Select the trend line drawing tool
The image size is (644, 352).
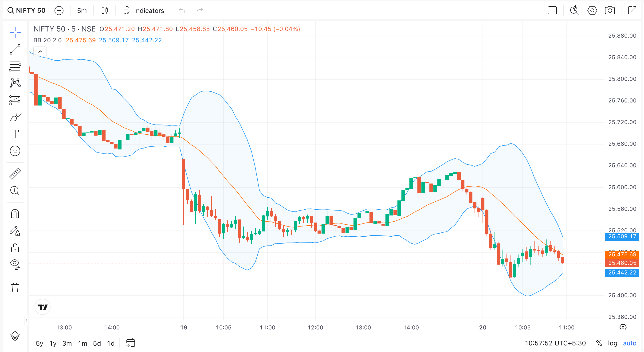[15, 49]
